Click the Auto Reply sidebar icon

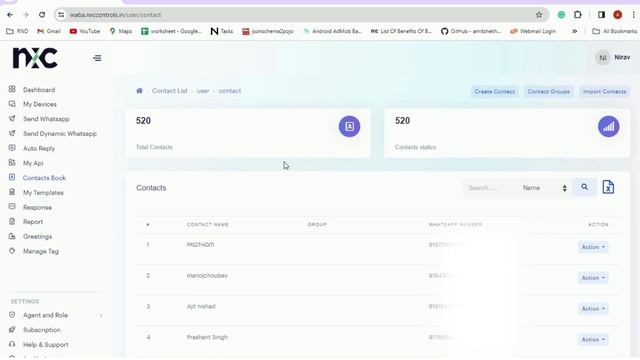point(12,148)
